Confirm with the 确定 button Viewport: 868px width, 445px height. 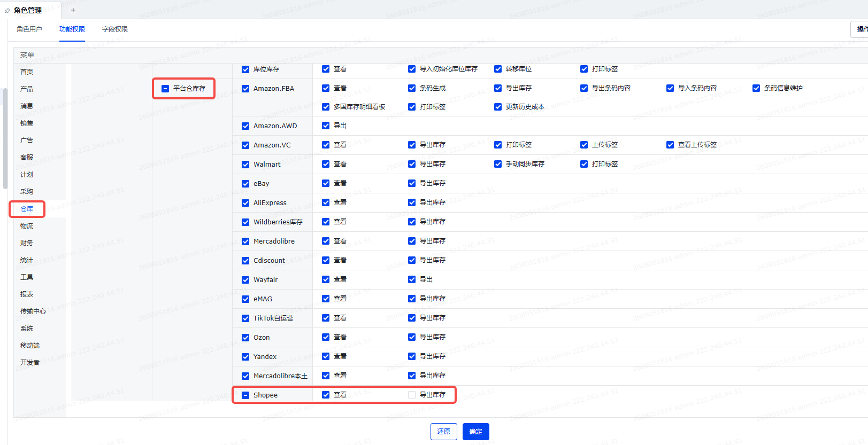click(x=476, y=432)
